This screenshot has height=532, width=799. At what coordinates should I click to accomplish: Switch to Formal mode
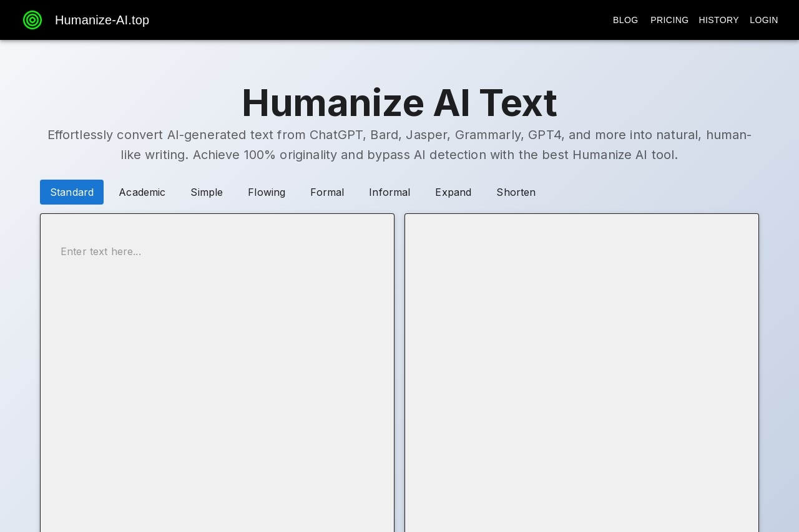coord(327,192)
